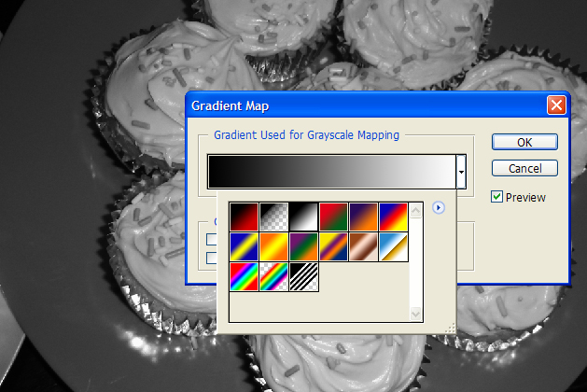Select the transparent rainbow gradient preset
This screenshot has width=587, height=392.
[274, 276]
